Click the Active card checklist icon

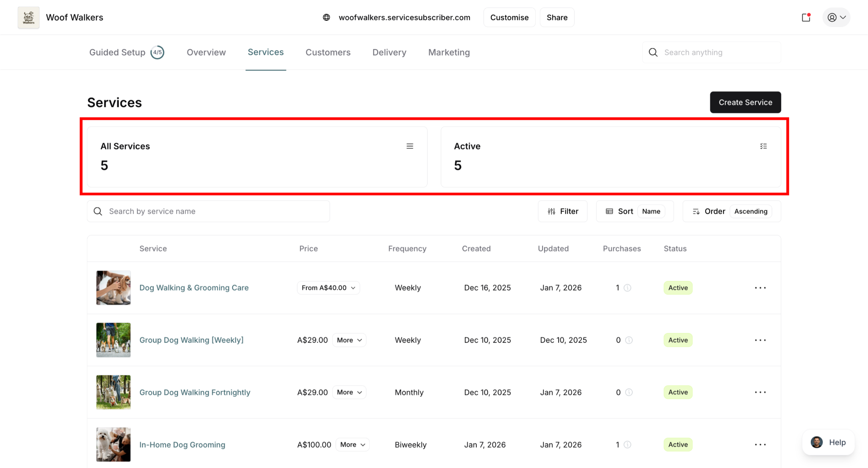[x=763, y=146]
